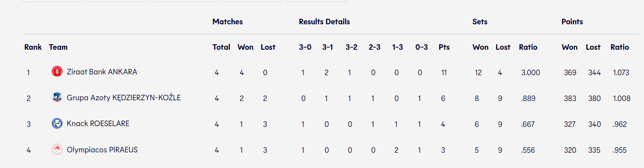Click the Ratio header under Sets
The width and height of the screenshot is (644, 168).
pyautogui.click(x=528, y=47)
